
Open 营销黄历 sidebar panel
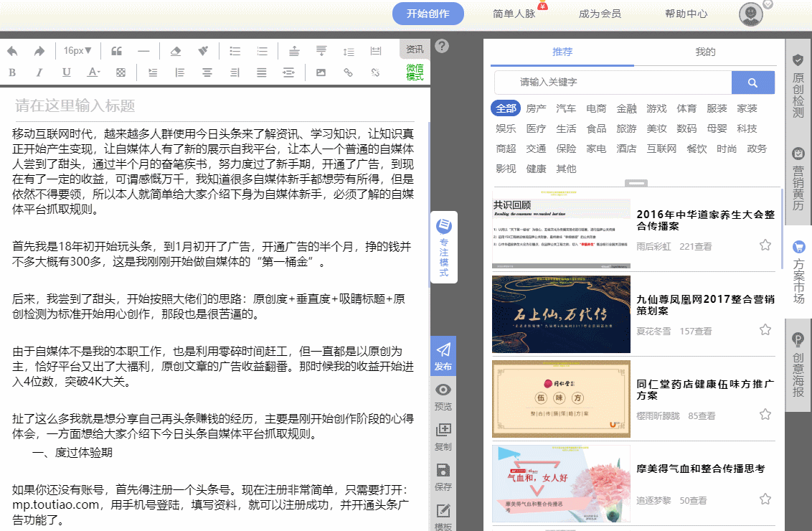point(798,179)
